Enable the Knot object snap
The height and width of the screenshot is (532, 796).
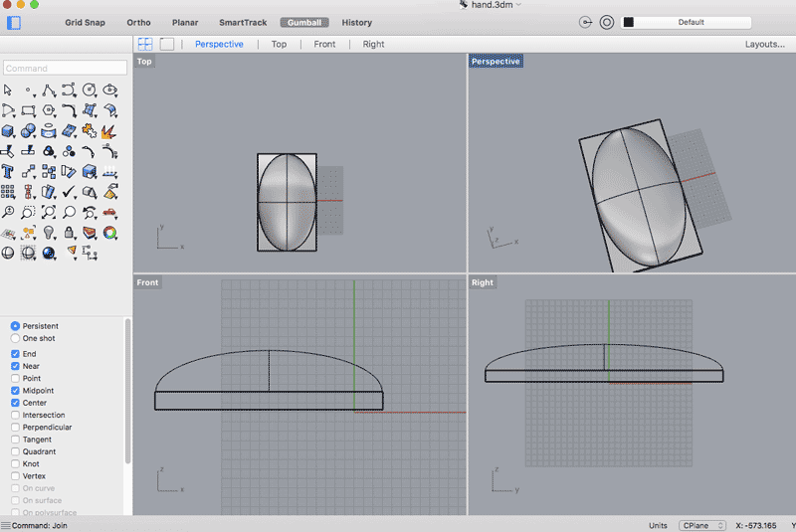pos(15,463)
